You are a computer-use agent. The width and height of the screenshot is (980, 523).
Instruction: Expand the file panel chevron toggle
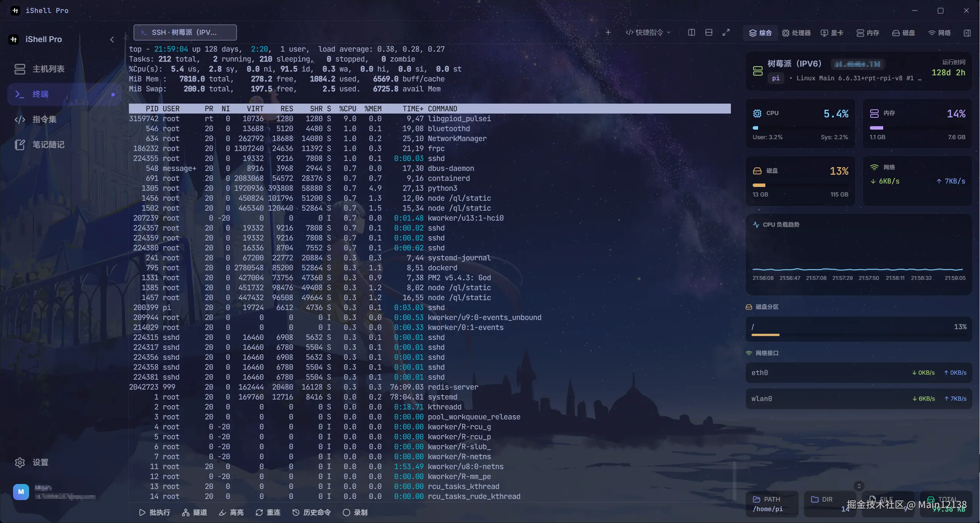(x=859, y=486)
